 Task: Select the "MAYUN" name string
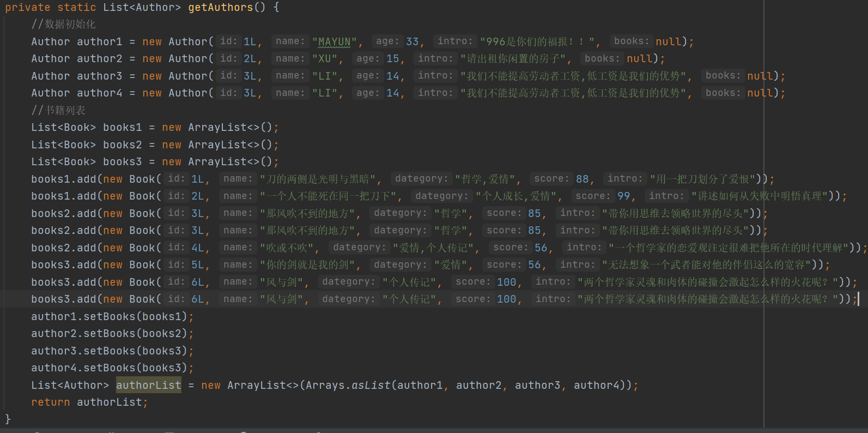[x=335, y=41]
